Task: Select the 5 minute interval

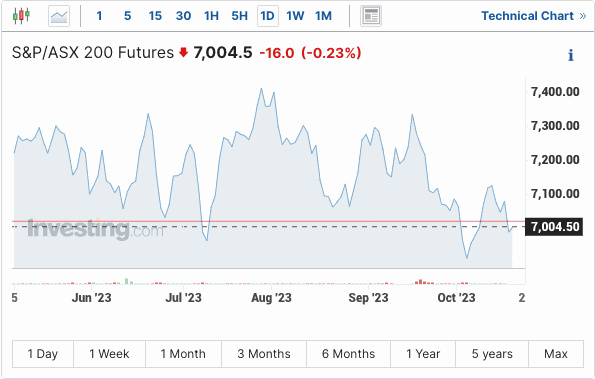Action: coord(128,16)
